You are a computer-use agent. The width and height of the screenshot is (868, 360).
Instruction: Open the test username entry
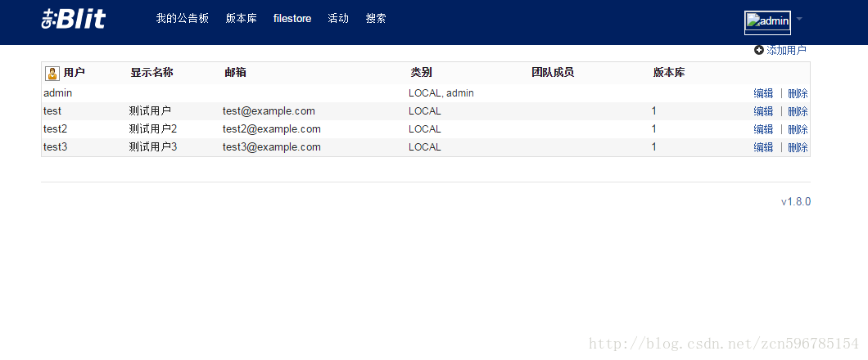pyautogui.click(x=52, y=110)
